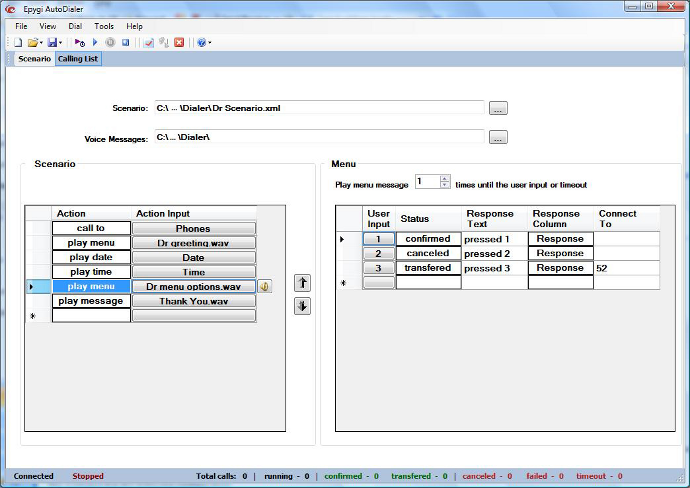This screenshot has height=488, width=690.
Task: Select the 'call to' action cell
Action: pyautogui.click(x=91, y=228)
